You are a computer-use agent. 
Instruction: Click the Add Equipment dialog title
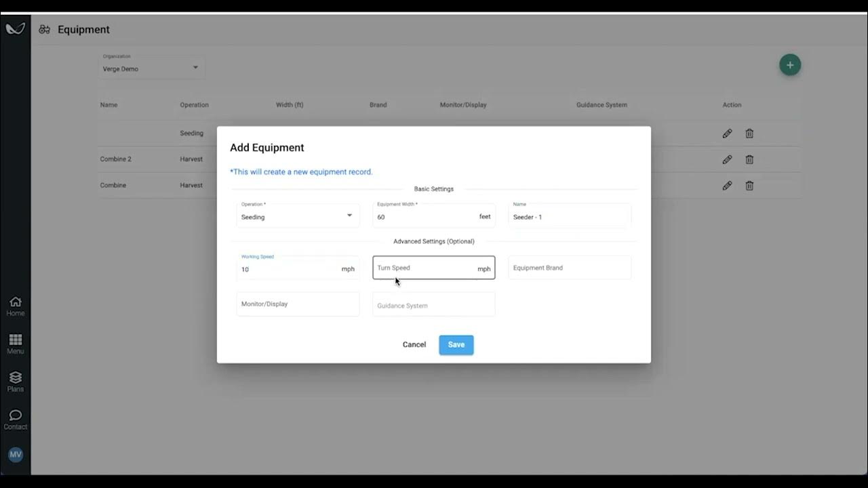point(267,148)
